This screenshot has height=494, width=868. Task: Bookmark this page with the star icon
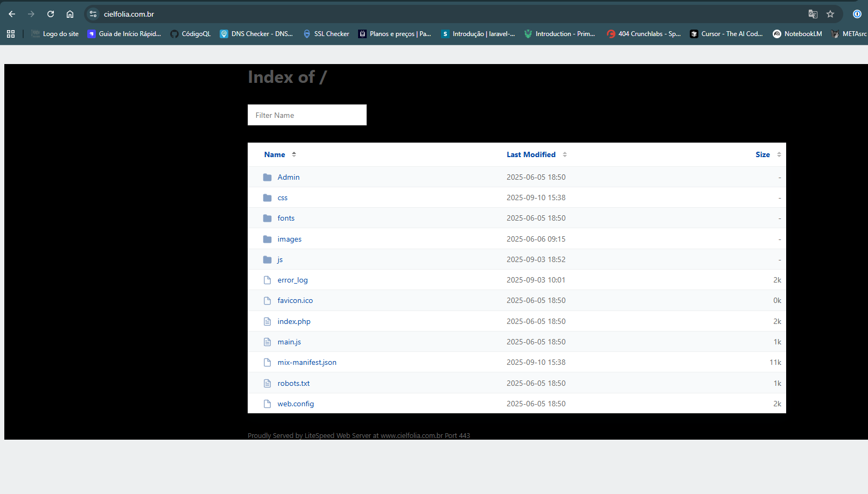coord(830,14)
